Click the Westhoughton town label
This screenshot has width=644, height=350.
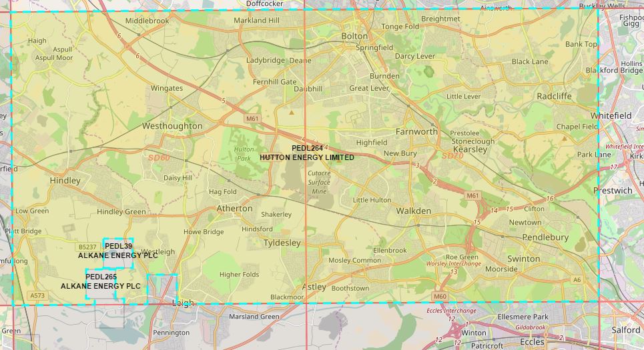click(172, 126)
